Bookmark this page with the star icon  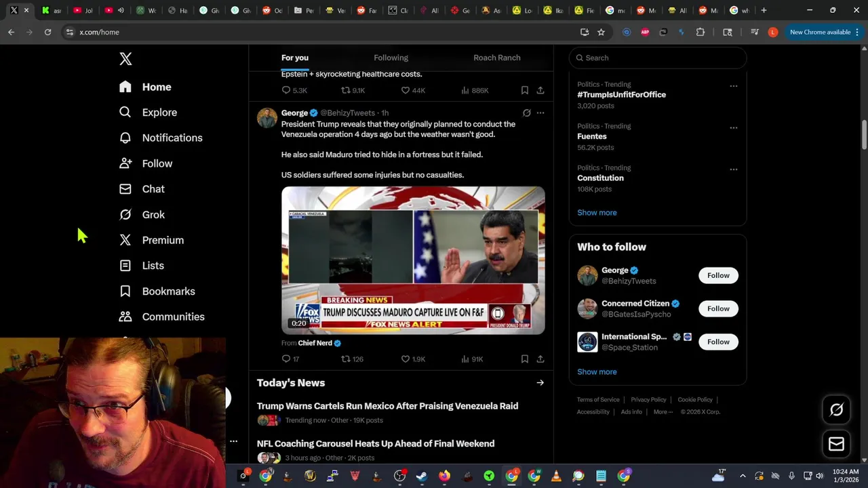[x=601, y=32]
